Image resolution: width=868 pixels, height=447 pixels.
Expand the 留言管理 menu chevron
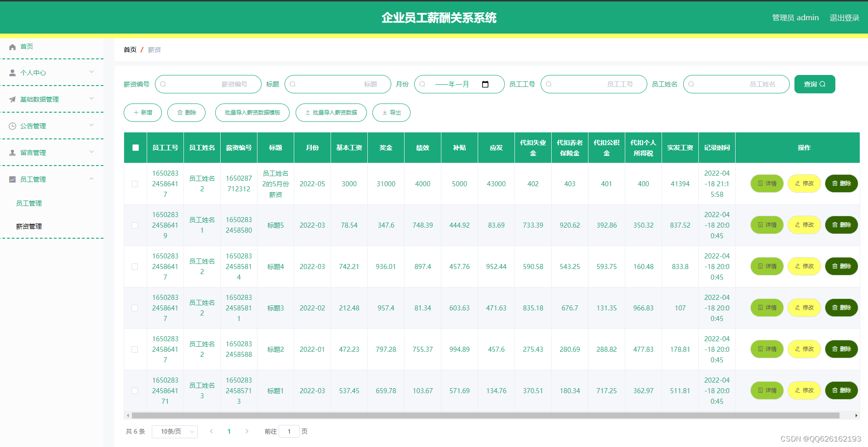point(91,152)
